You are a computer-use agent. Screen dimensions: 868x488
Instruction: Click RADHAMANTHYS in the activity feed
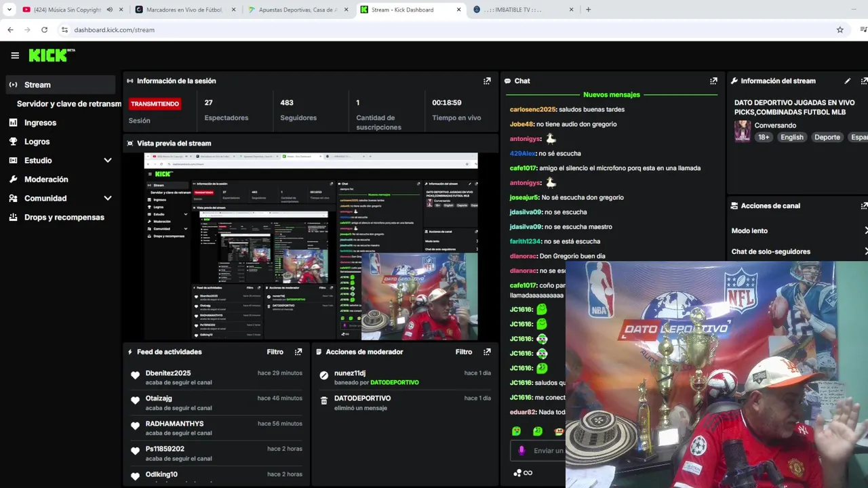click(x=174, y=424)
